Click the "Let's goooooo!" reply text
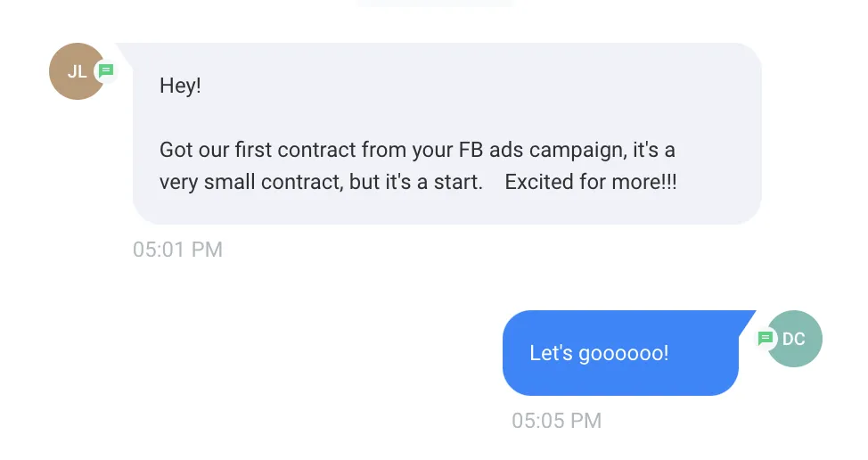Screen dimensions: 868x460 599,353
